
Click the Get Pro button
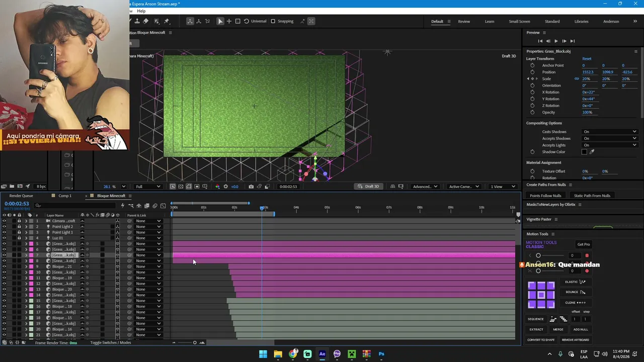584,244
